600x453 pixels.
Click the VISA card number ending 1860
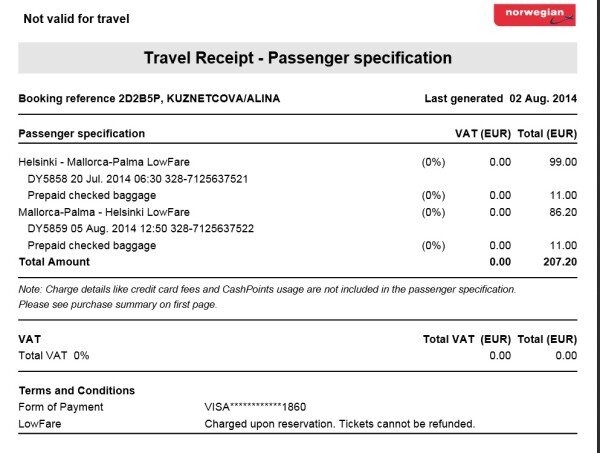pyautogui.click(x=255, y=407)
